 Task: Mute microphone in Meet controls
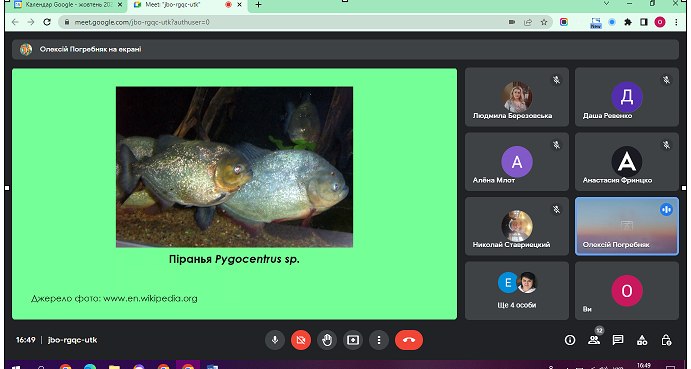click(x=275, y=340)
